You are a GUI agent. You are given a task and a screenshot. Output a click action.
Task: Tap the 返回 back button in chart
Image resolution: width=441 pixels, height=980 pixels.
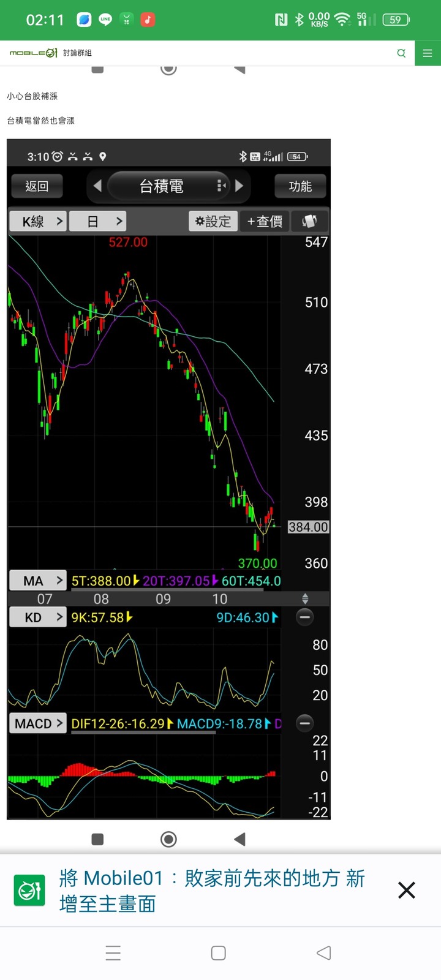point(37,186)
